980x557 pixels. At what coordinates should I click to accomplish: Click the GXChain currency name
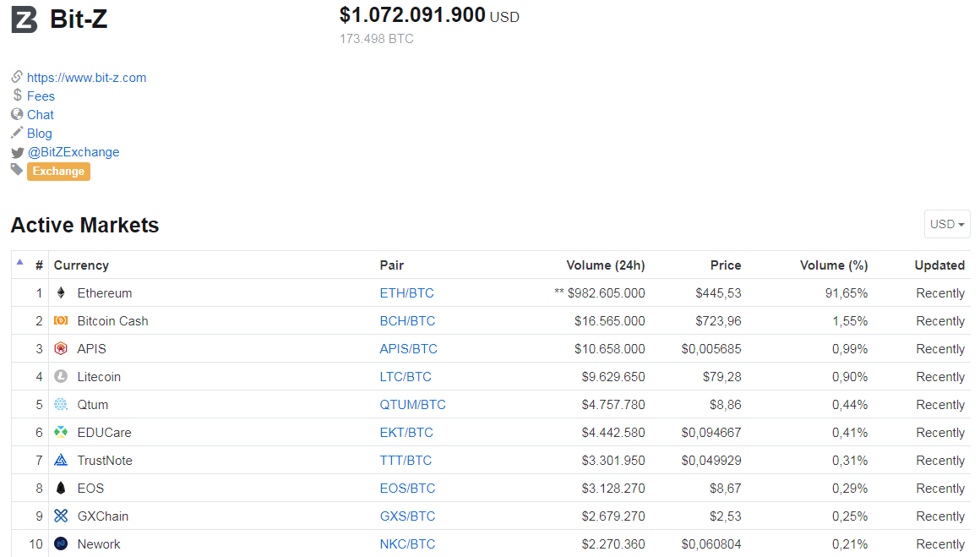[102, 516]
